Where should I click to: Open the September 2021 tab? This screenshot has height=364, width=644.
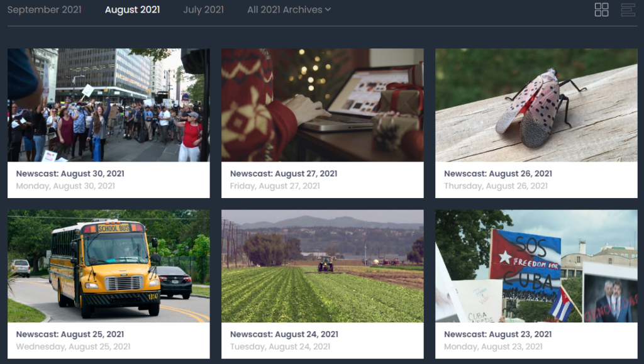(45, 9)
